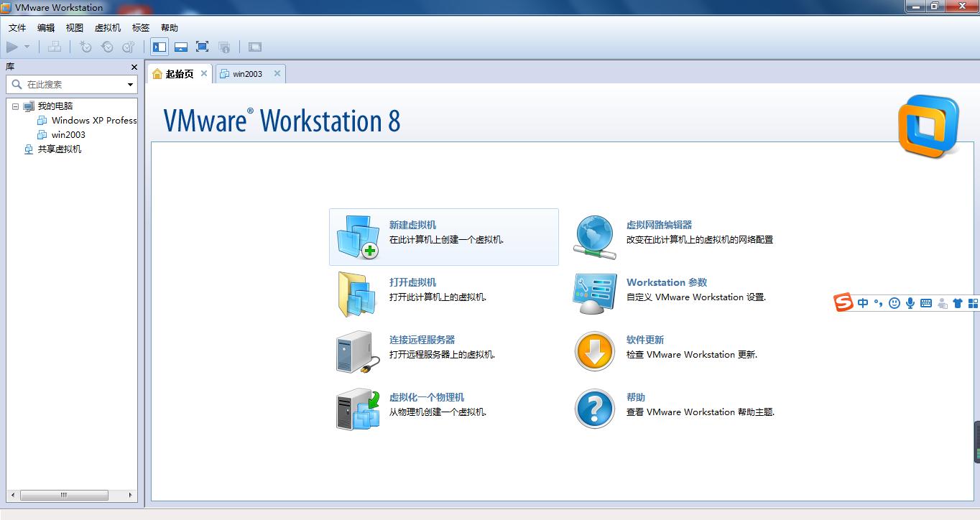Collapse the 我的电脑 tree node

[16, 106]
